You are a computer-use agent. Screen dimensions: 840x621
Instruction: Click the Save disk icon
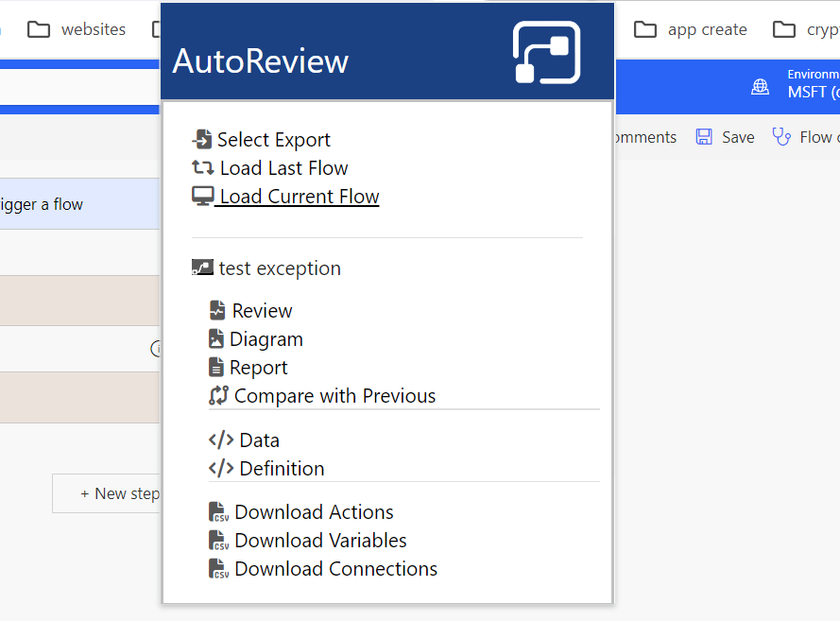click(703, 136)
